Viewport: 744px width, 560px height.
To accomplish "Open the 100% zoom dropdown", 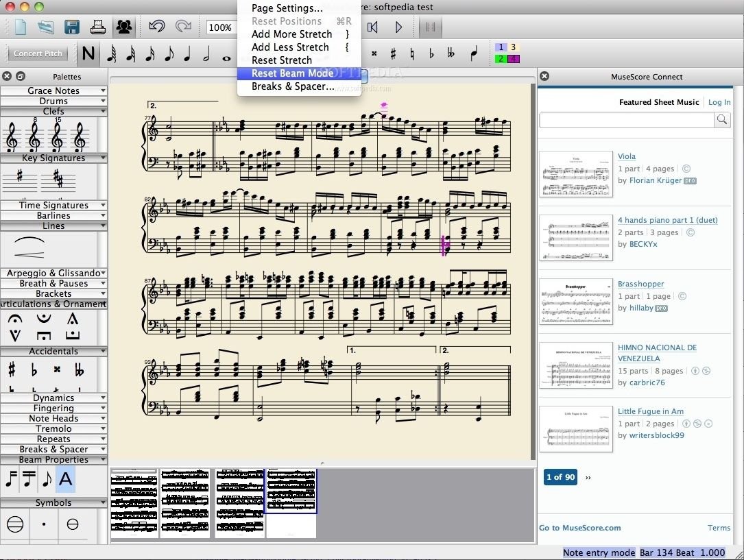I will [219, 27].
